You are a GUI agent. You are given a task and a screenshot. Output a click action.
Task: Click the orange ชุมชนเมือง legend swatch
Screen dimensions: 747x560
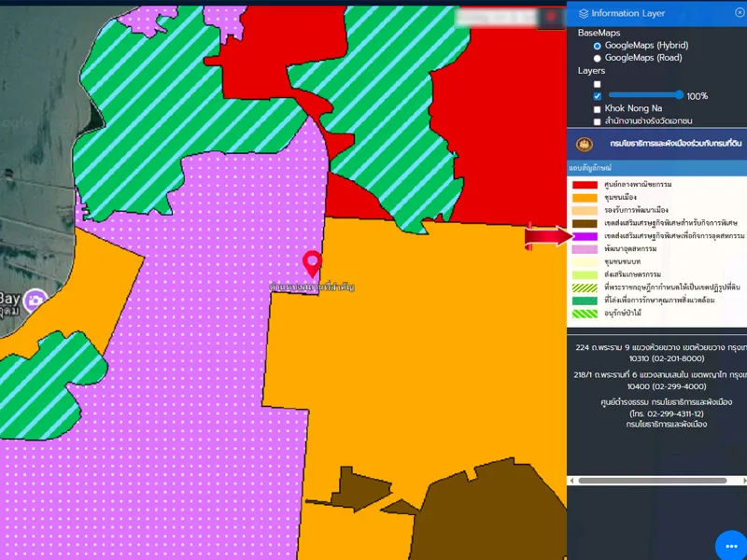coord(585,199)
